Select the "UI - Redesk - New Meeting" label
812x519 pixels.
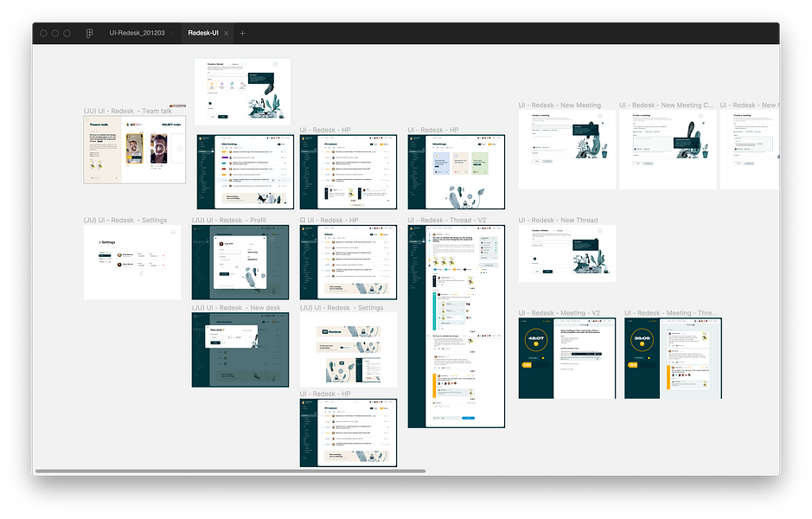(559, 106)
